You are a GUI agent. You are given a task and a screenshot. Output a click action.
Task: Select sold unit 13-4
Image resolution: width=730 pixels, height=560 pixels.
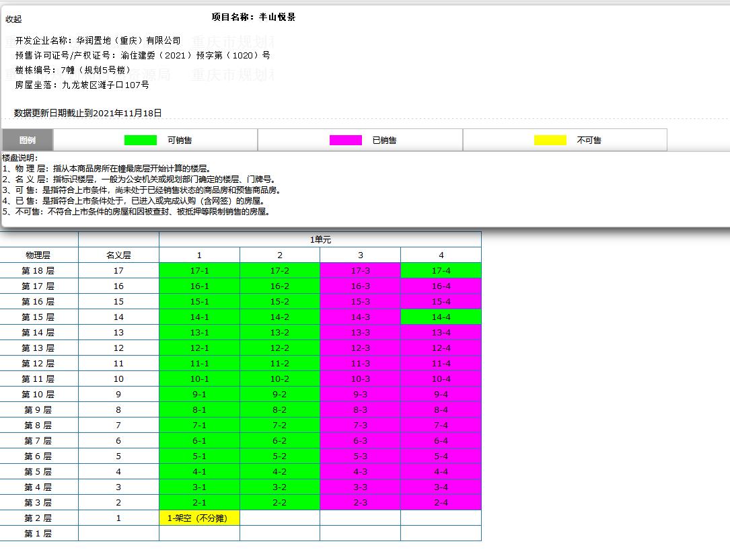pos(441,332)
